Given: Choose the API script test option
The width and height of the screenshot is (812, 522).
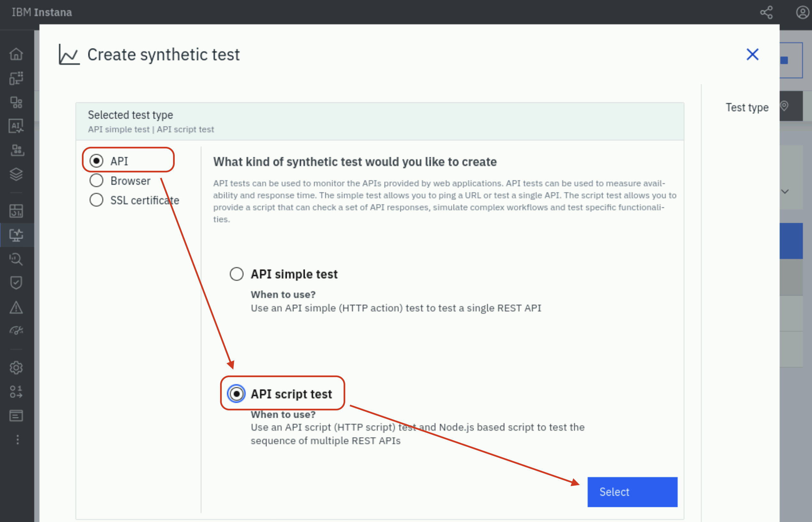Looking at the screenshot, I should pyautogui.click(x=237, y=394).
